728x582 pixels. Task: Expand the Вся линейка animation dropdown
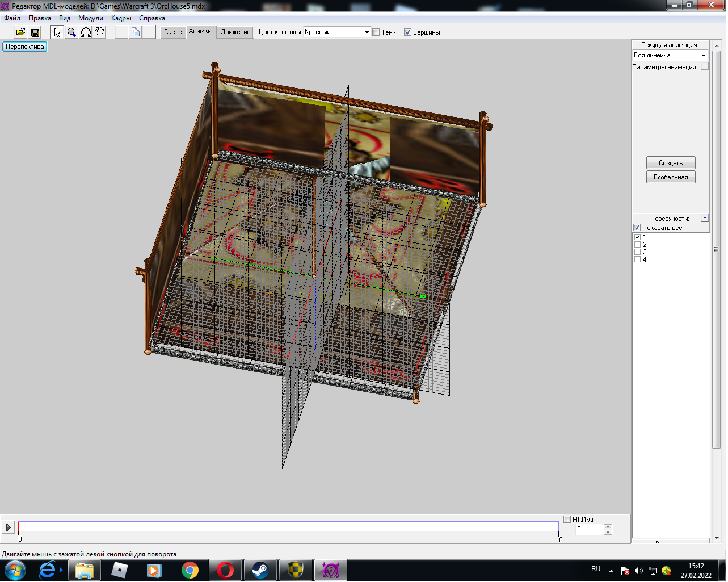tap(704, 56)
